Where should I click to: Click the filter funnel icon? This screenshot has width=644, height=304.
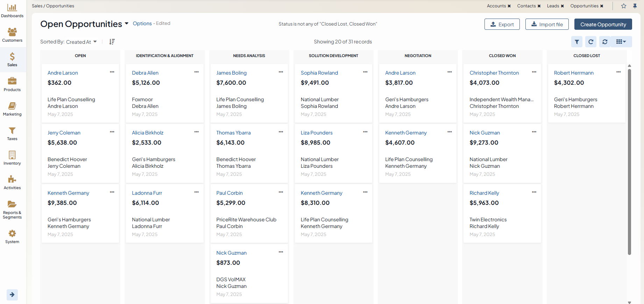click(577, 42)
